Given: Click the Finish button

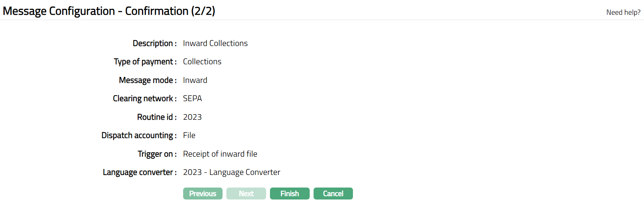Looking at the screenshot, I should (290, 194).
